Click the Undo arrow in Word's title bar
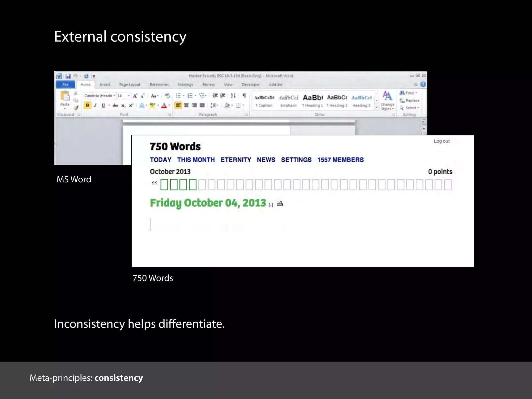Screen dimensions: 532x399 [75, 76]
